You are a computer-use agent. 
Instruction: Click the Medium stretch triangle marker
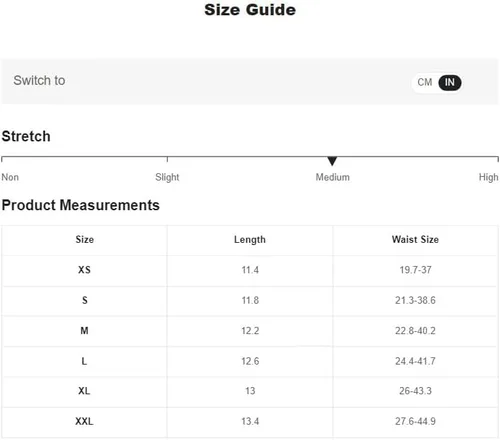[x=332, y=161]
